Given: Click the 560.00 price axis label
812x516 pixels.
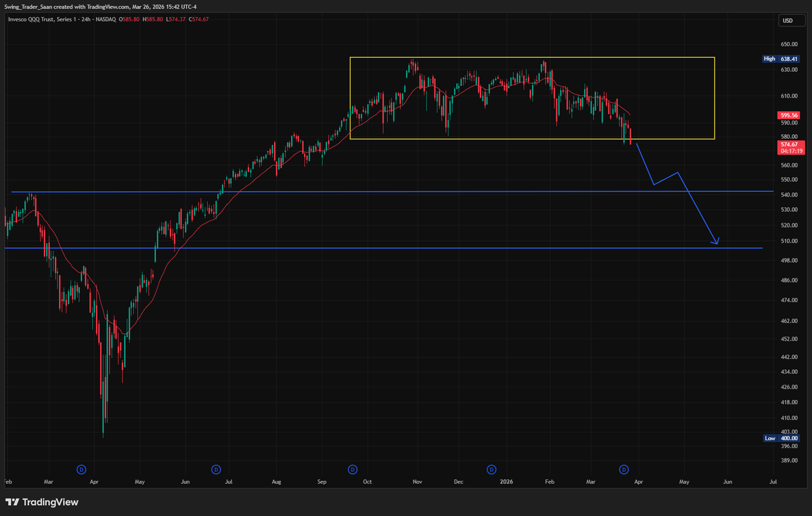Looking at the screenshot, I should coord(789,165).
